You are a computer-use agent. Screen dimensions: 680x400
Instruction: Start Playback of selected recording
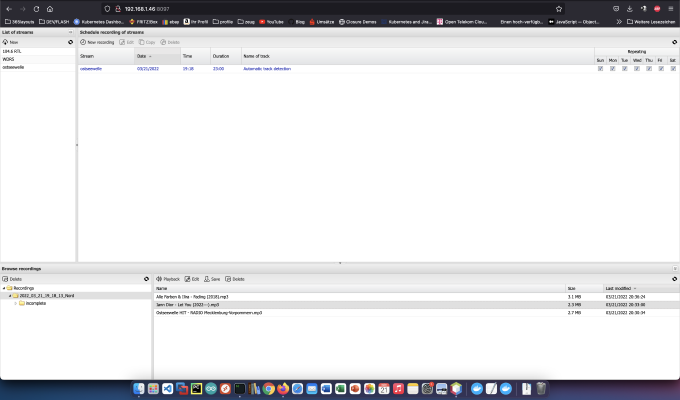coord(167,279)
